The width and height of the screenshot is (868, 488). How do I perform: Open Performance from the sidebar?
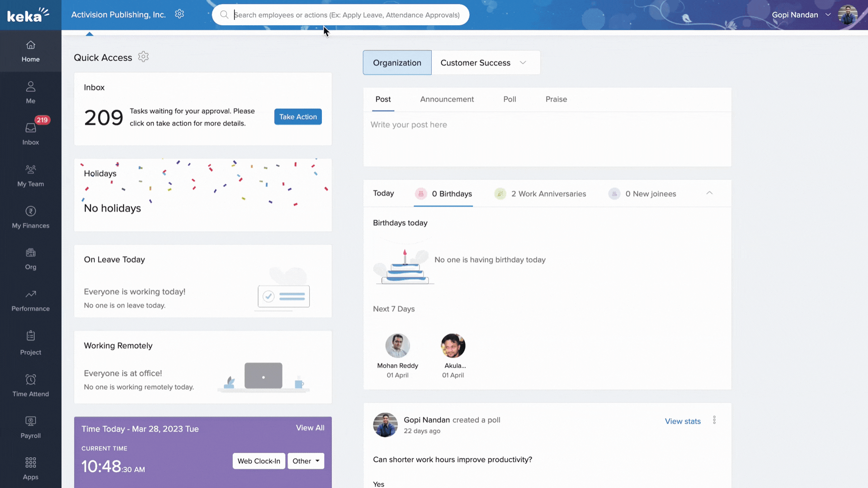point(30,295)
